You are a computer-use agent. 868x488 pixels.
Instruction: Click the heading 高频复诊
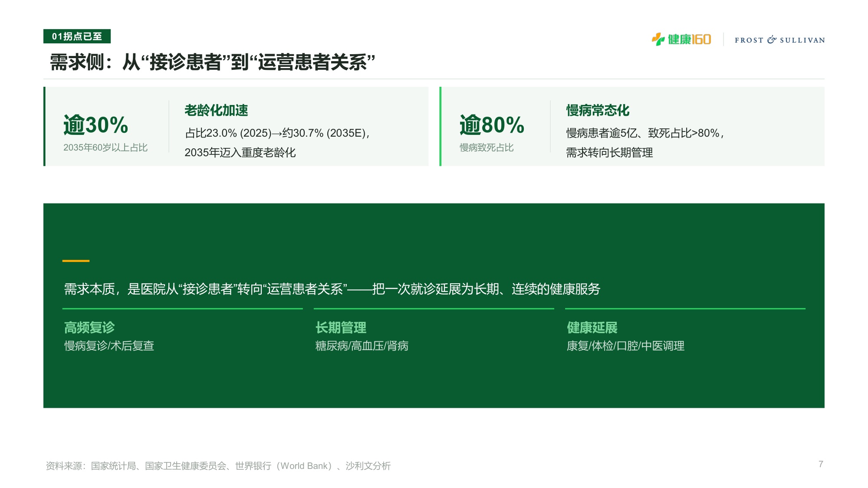[89, 328]
